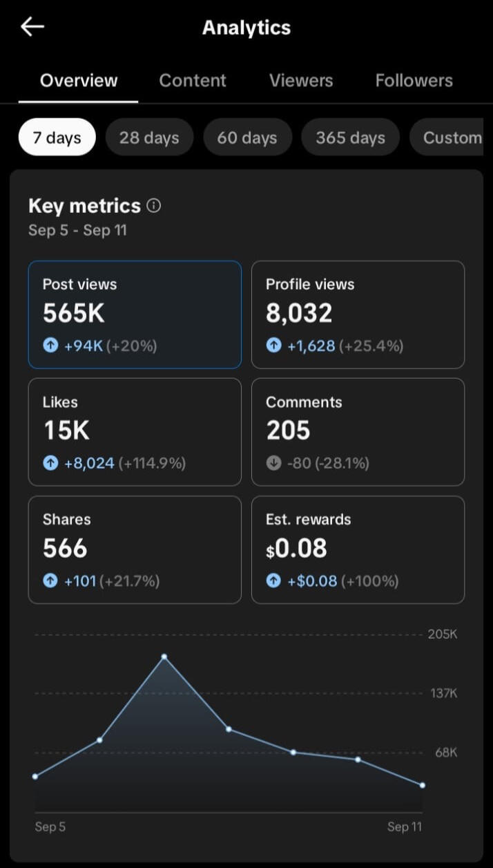
Task: Select the Comments metric card
Action: coord(358,432)
